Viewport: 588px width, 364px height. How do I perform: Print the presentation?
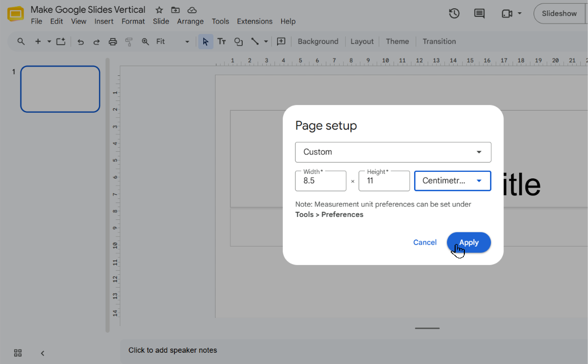(112, 42)
